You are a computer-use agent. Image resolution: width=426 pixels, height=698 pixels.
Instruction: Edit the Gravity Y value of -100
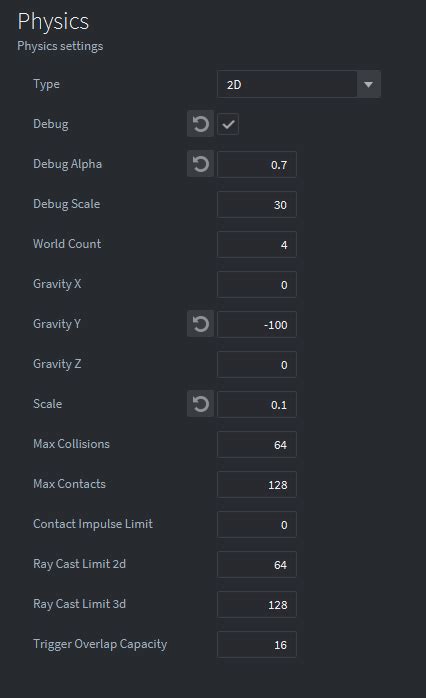coord(257,325)
